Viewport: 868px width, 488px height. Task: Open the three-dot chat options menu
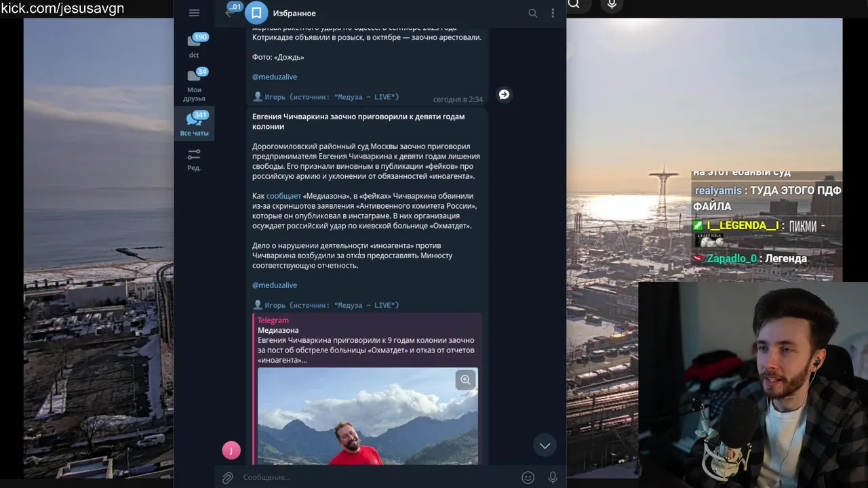[x=553, y=13]
